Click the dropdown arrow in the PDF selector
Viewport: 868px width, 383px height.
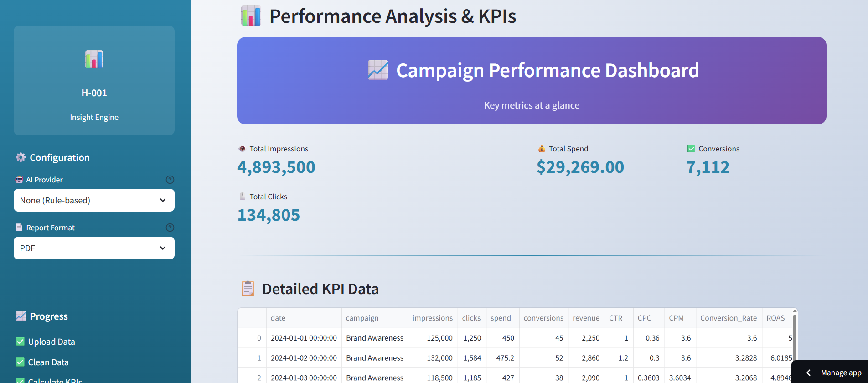pos(163,248)
